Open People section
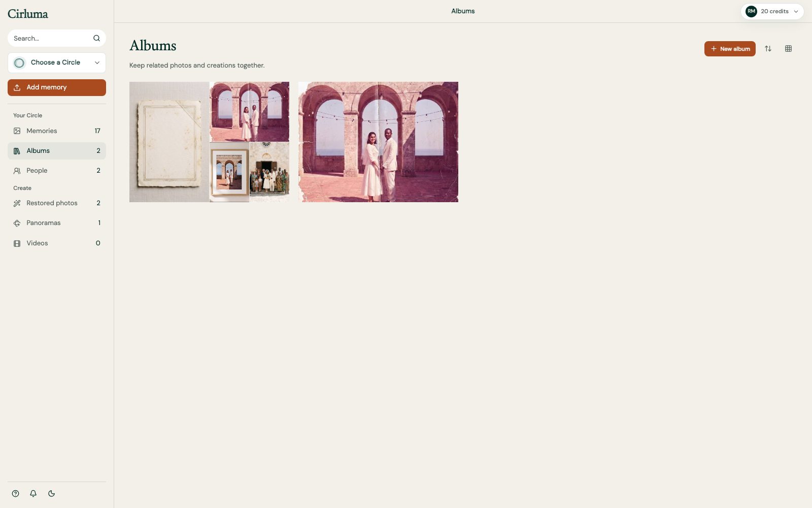Viewport: 812px width, 508px height. pos(57,171)
